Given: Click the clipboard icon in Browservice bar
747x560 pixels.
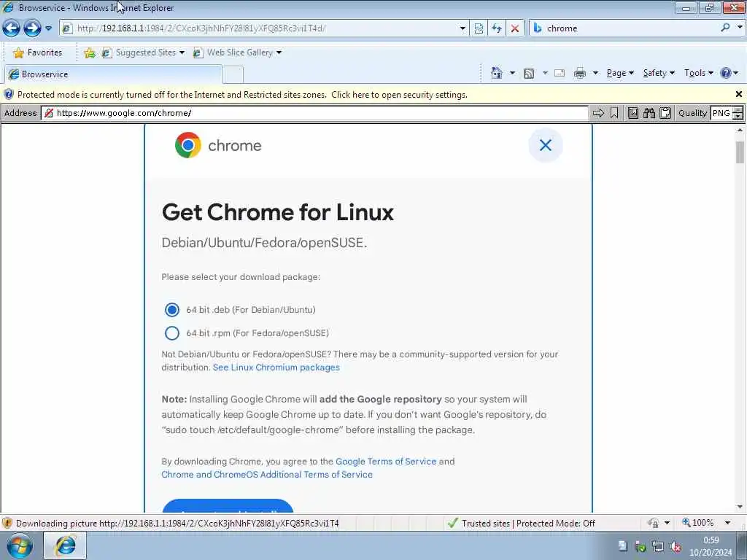Looking at the screenshot, I should [x=665, y=113].
